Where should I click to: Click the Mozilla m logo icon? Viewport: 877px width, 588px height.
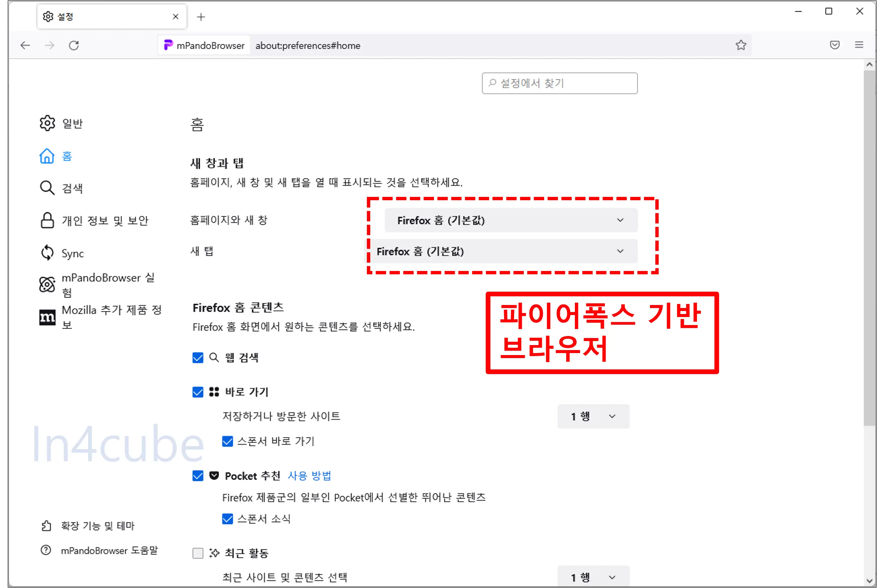tap(47, 317)
